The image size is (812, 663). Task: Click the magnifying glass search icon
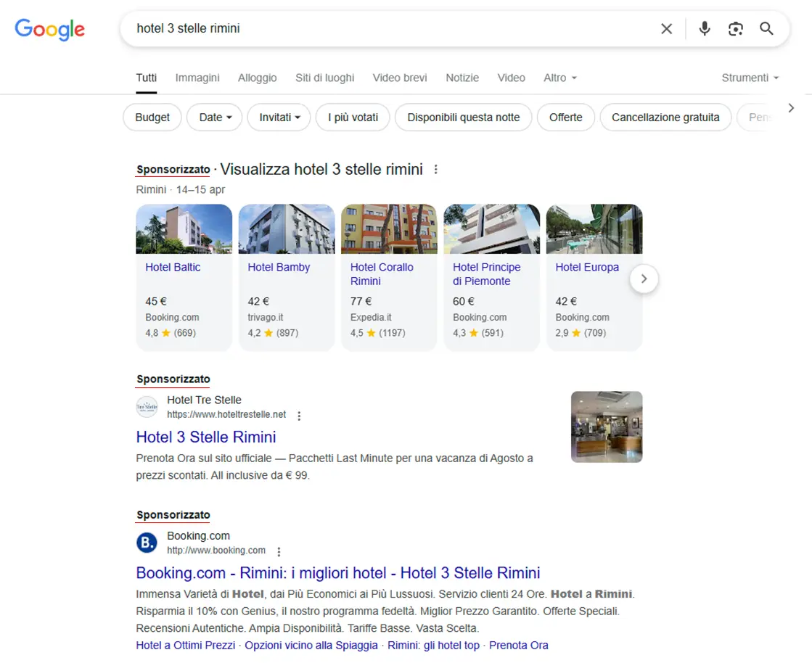coord(766,28)
